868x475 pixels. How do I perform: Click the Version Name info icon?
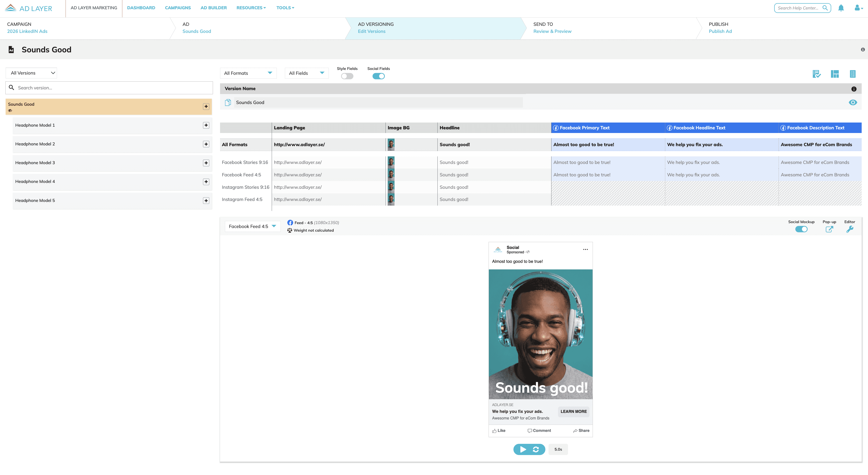(854, 89)
